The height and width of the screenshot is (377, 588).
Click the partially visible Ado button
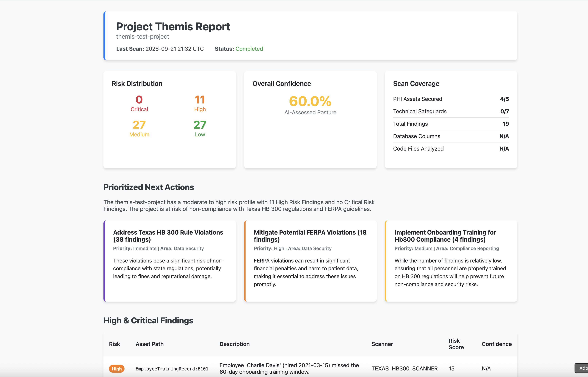(x=582, y=368)
